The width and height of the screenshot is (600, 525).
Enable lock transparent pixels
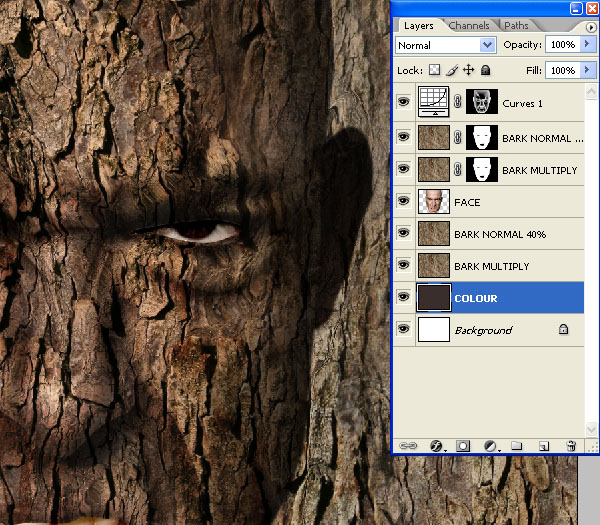click(x=434, y=71)
